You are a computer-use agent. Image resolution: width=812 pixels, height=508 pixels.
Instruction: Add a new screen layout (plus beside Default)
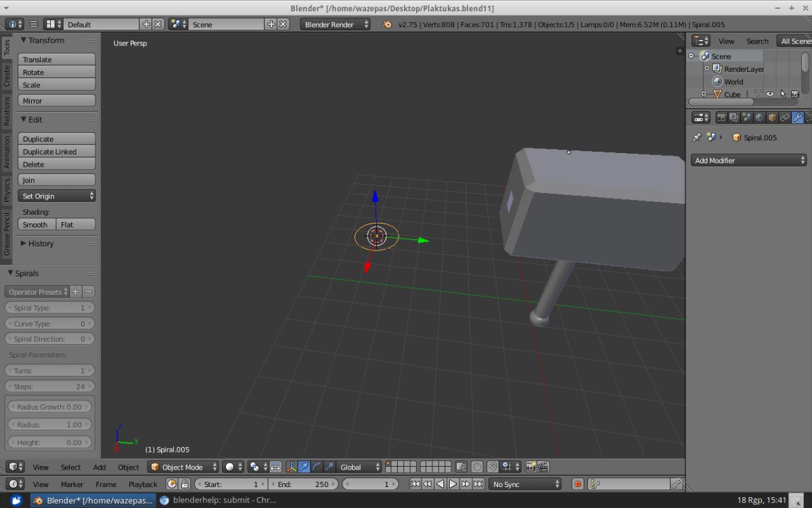(146, 24)
